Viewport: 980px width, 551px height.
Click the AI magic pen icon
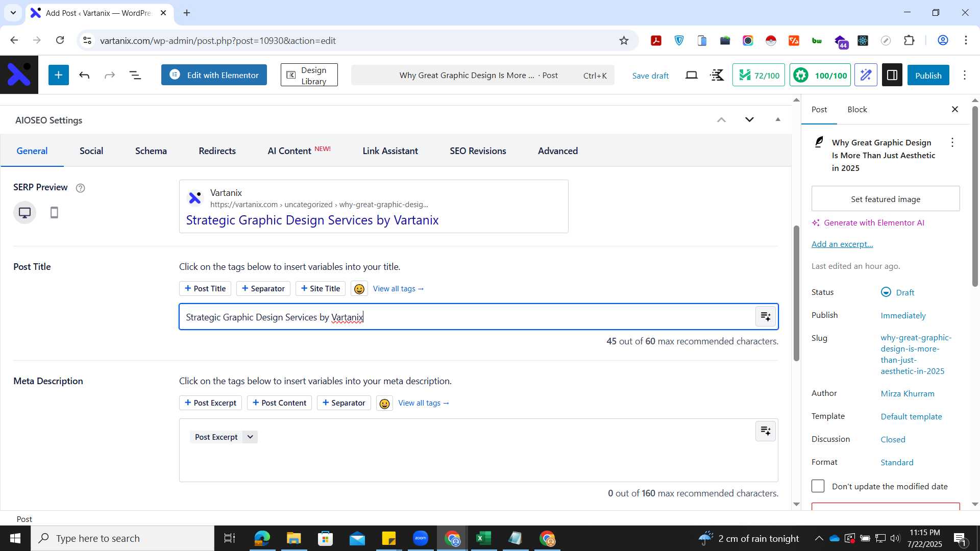(x=866, y=76)
